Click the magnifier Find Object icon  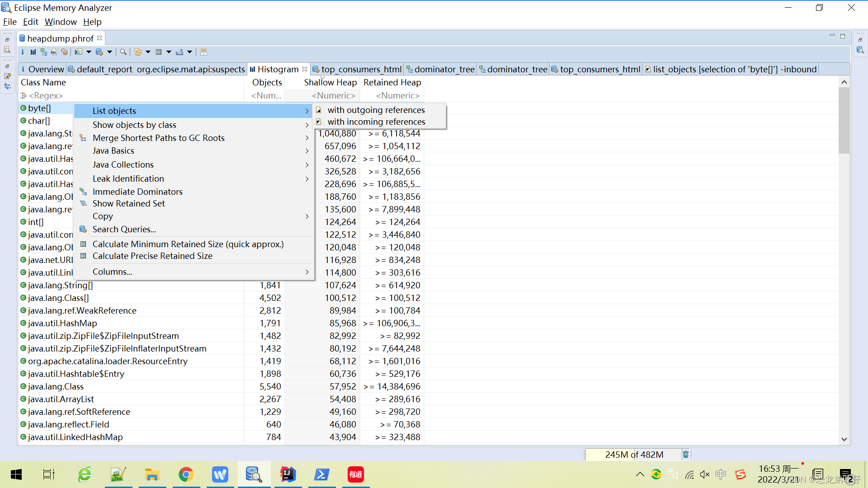(x=123, y=52)
